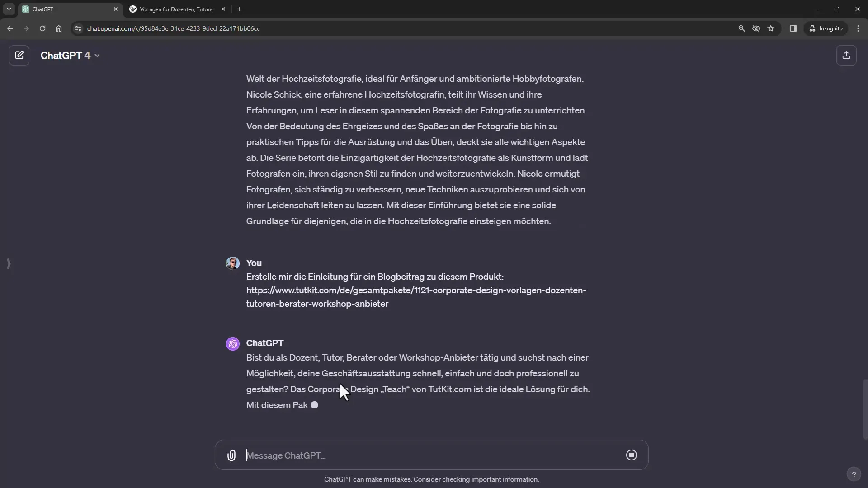
Task: View site information icon in address bar
Action: [78, 28]
